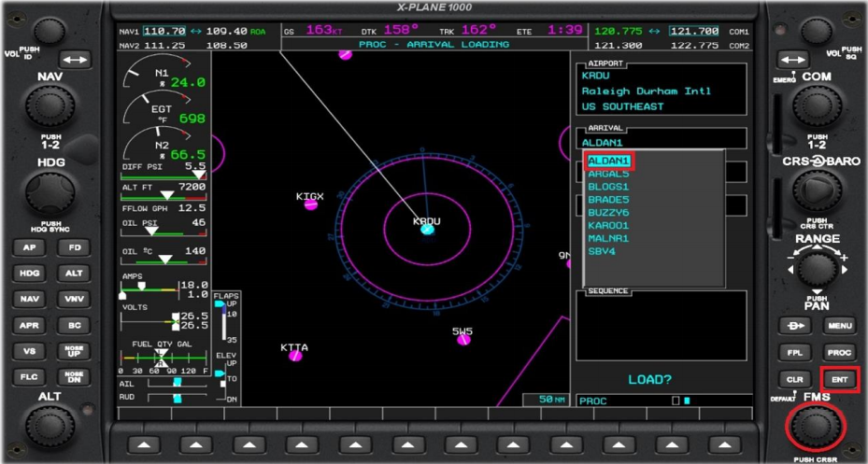The width and height of the screenshot is (868, 464).
Task: Click the COM1 standby frequency 121.700
Action: [694, 32]
